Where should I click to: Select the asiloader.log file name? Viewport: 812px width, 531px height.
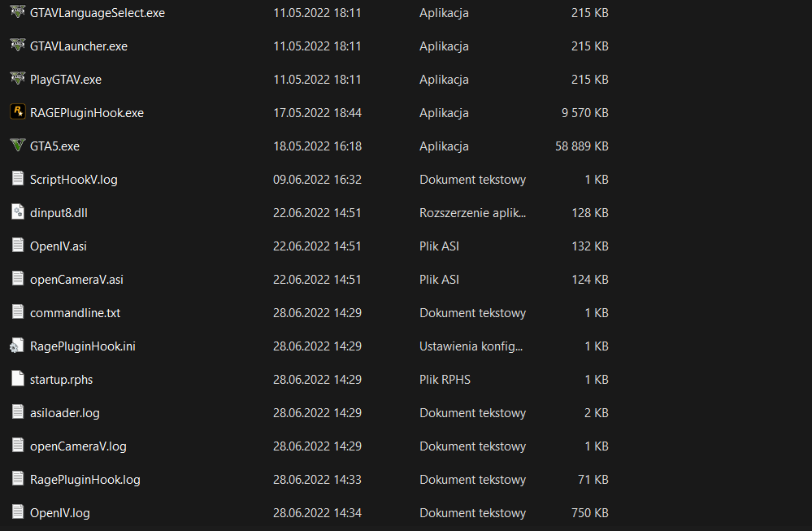pyautogui.click(x=65, y=413)
